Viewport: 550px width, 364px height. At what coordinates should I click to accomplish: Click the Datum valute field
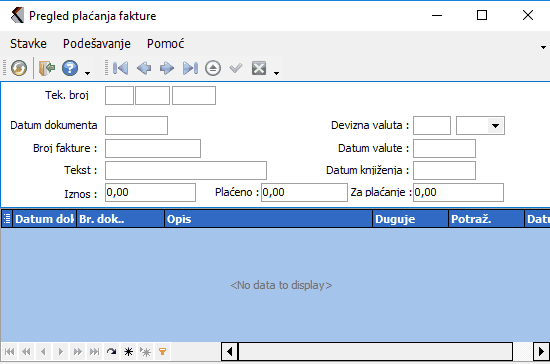[444, 148]
